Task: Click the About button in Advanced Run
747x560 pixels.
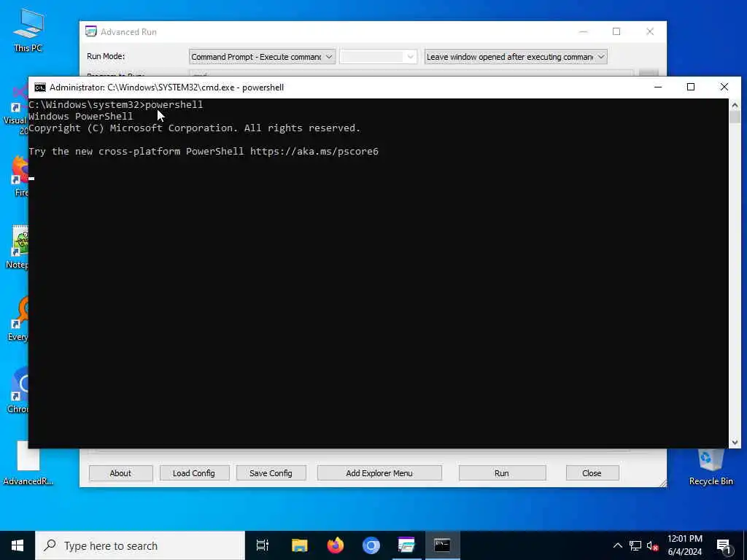Action: click(x=120, y=473)
